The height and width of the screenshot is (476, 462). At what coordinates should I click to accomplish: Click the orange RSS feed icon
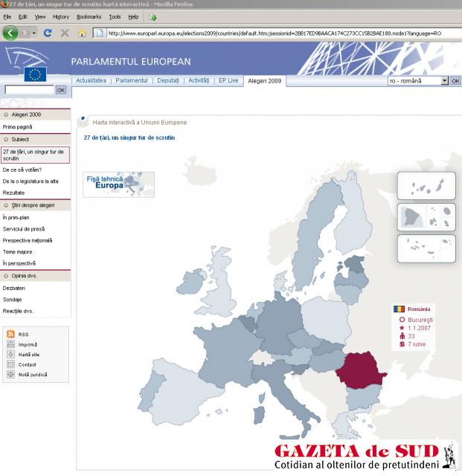point(10,334)
